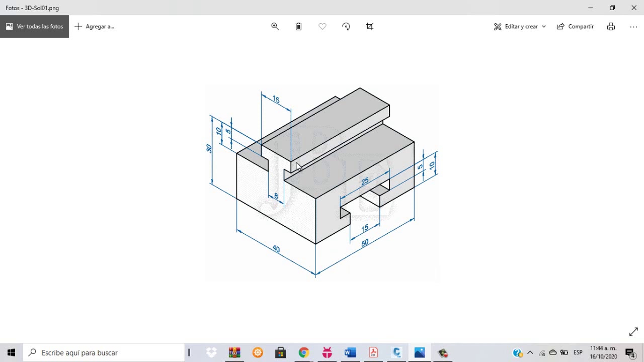Open the notification center icon
The width and height of the screenshot is (644, 362).
tap(631, 352)
